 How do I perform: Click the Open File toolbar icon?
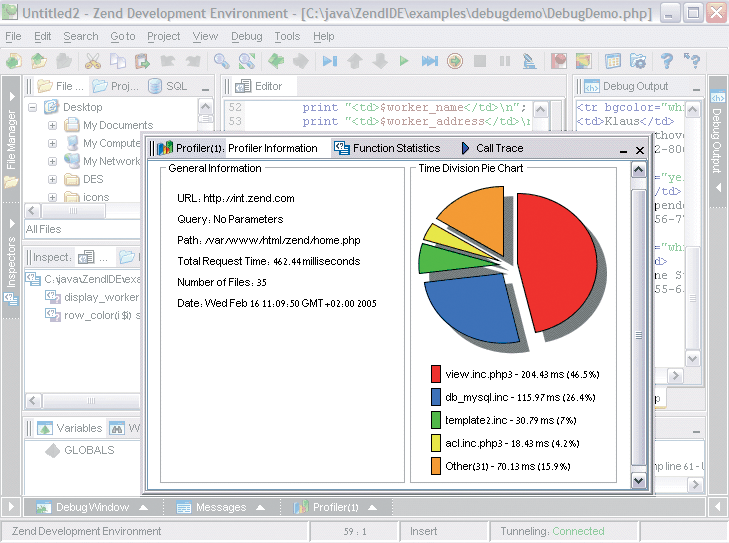click(39, 61)
